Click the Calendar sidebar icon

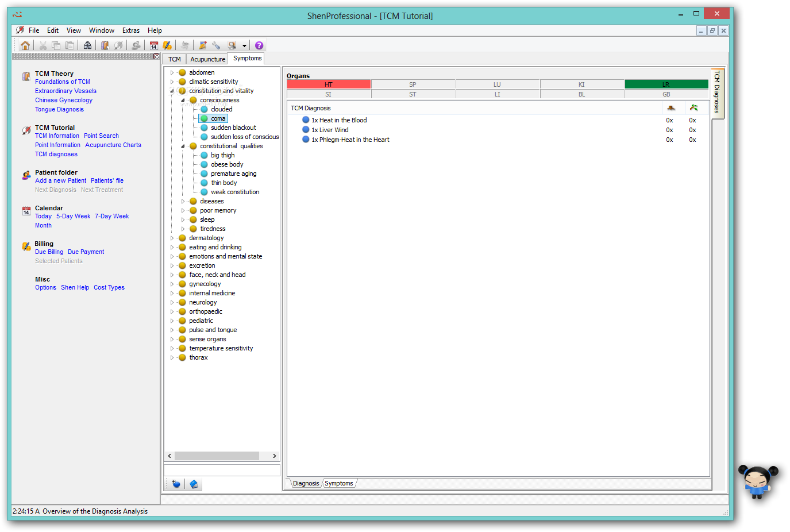pyautogui.click(x=26, y=211)
